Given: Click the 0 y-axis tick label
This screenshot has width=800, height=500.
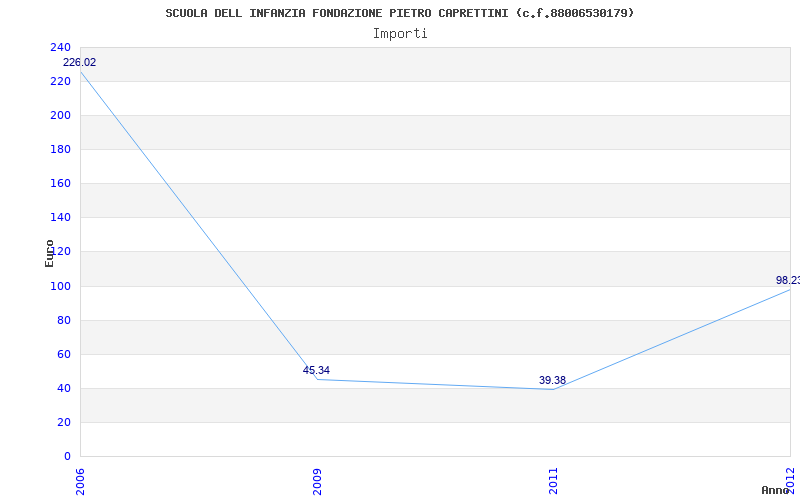Looking at the screenshot, I should [67, 457].
